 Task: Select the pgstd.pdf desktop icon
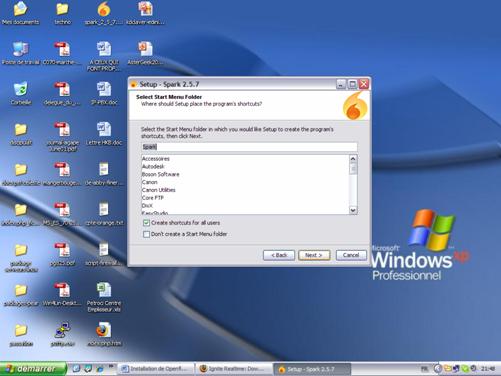tap(62, 254)
